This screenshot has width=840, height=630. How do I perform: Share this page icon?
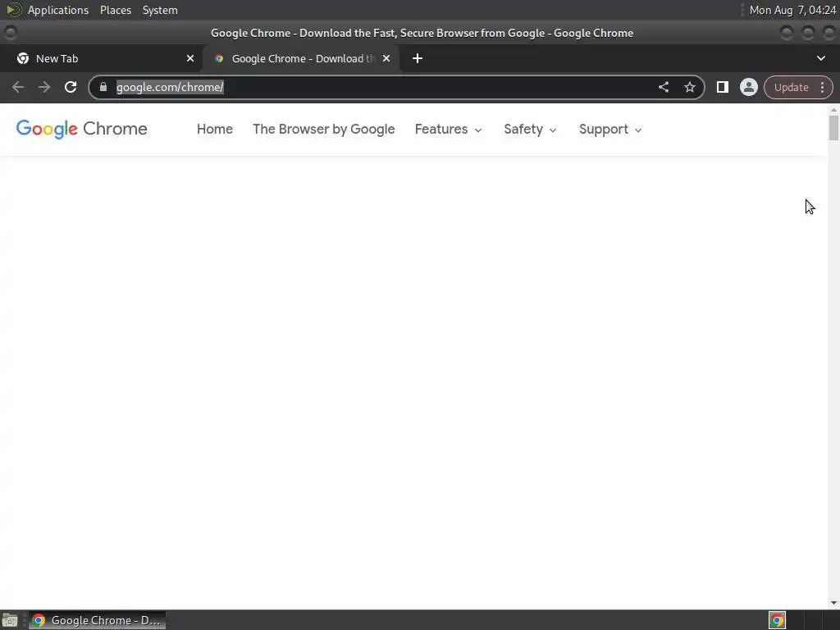(x=663, y=87)
